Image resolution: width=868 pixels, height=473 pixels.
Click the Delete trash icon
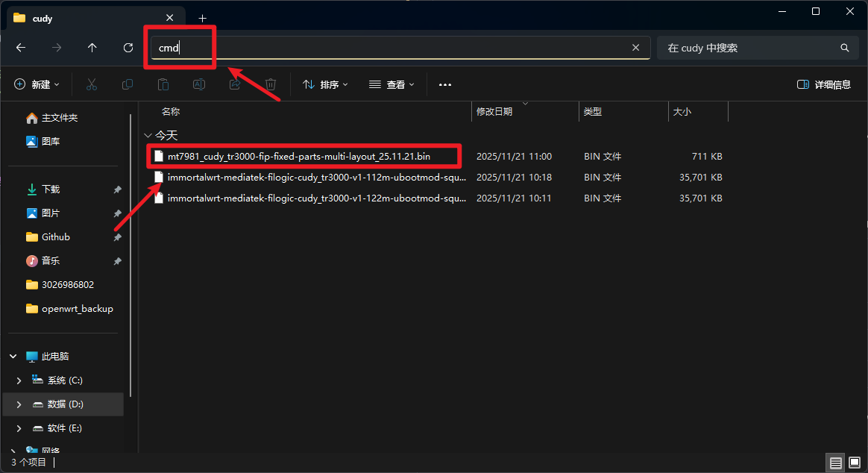point(271,85)
